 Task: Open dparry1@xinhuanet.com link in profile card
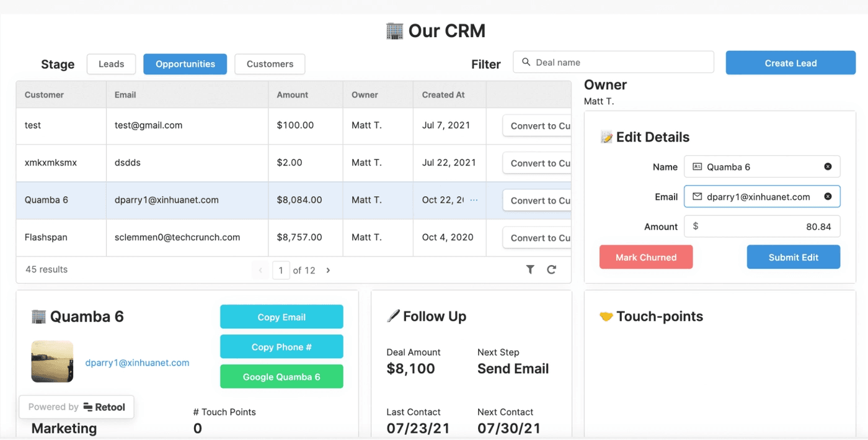click(137, 362)
